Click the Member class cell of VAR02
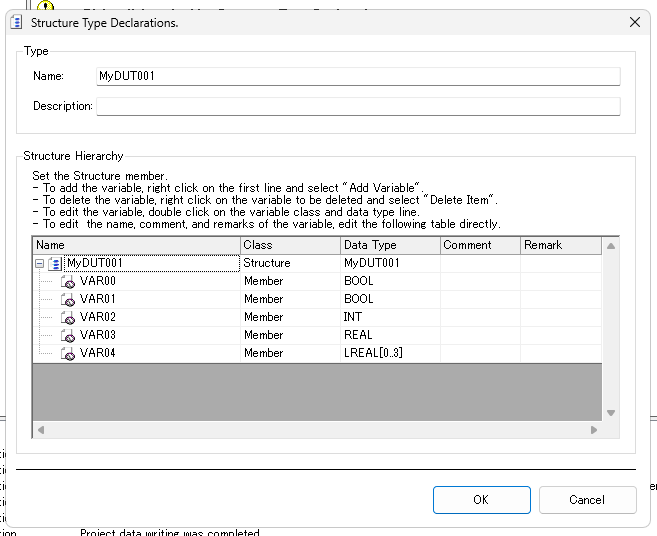 click(x=290, y=317)
